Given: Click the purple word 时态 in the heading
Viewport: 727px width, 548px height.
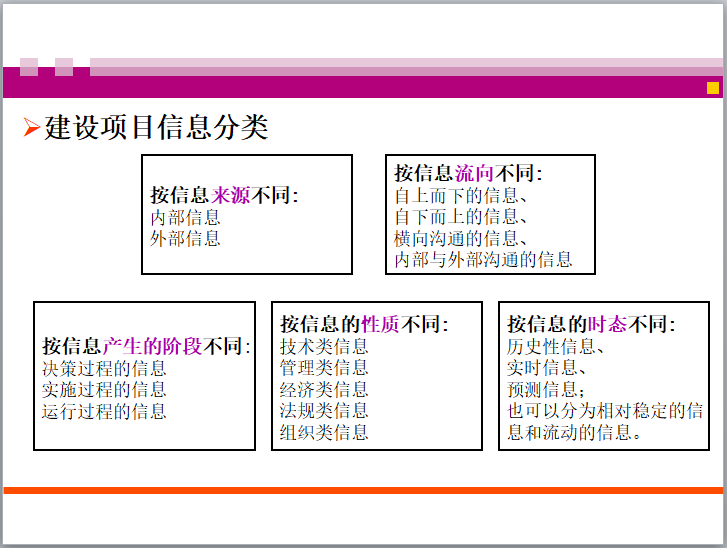Looking at the screenshot, I should pyautogui.click(x=609, y=325).
